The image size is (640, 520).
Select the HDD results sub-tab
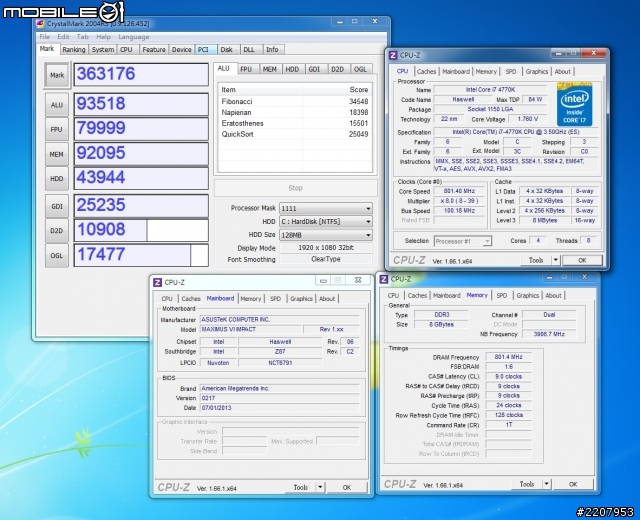click(x=292, y=69)
